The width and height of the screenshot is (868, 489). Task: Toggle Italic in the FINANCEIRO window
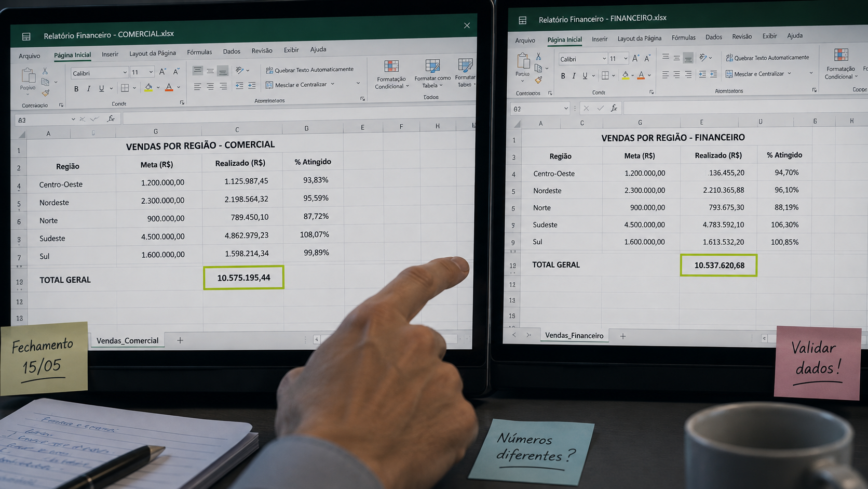(x=574, y=76)
